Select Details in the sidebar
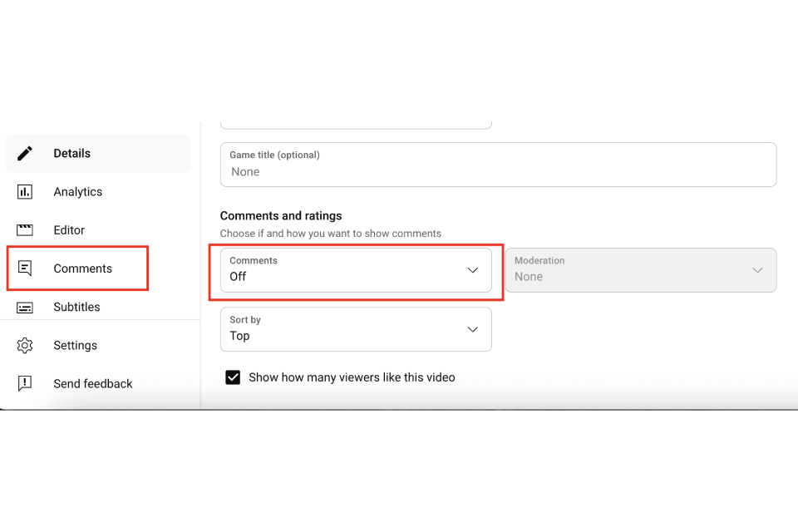This screenshot has width=798, height=532. pos(72,153)
